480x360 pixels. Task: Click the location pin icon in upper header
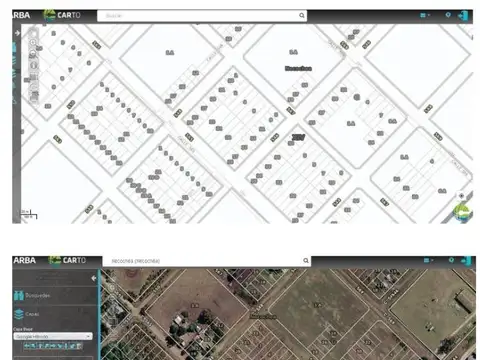(x=448, y=15)
